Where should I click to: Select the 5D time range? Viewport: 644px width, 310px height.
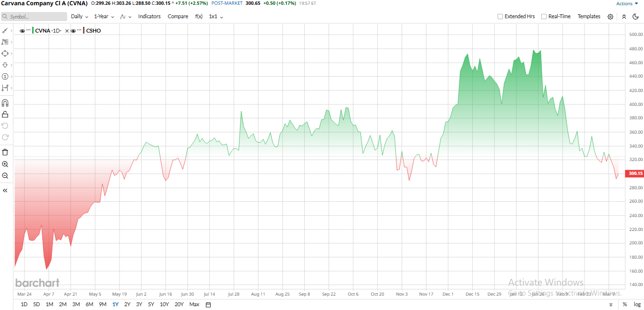pyautogui.click(x=36, y=304)
